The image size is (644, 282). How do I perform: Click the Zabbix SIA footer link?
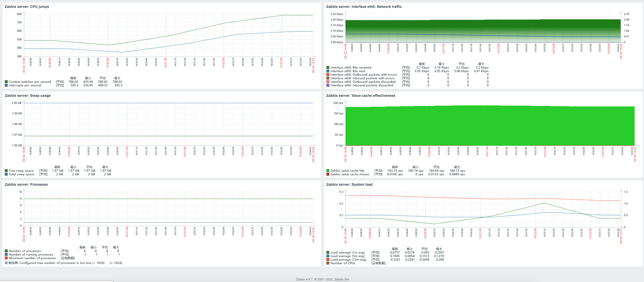[x=342, y=279]
